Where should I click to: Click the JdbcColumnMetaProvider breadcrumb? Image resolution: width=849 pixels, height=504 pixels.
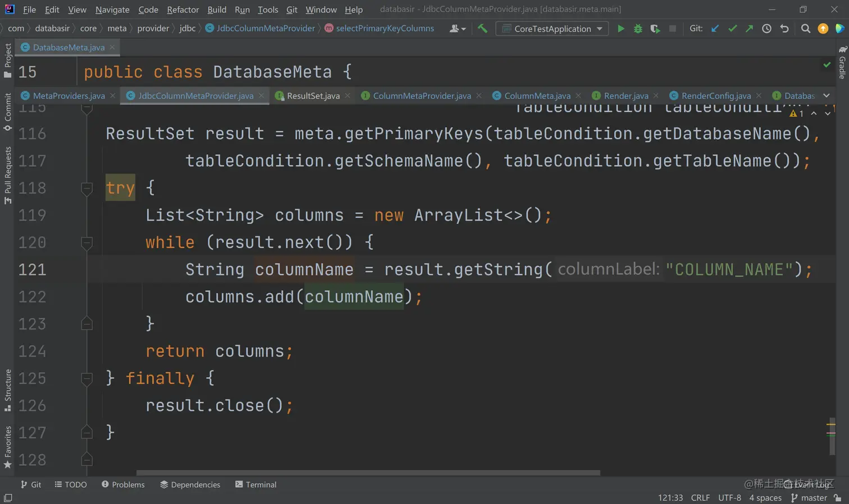[x=260, y=28]
